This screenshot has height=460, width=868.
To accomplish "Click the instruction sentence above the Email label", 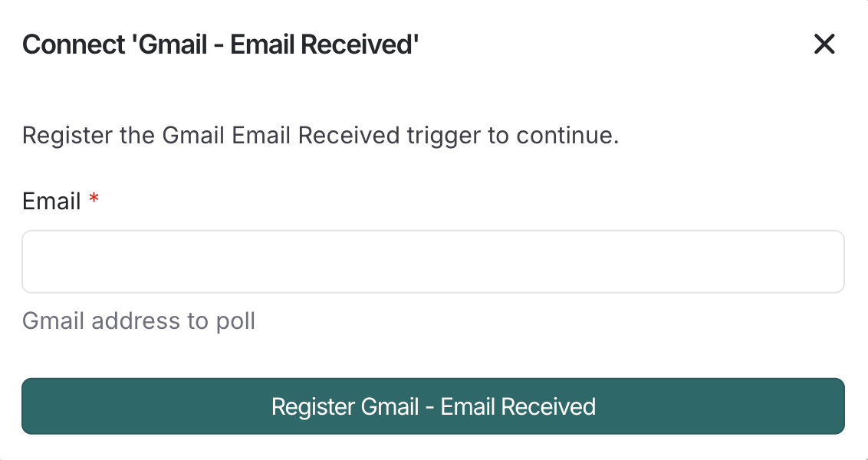I will coord(321,136).
